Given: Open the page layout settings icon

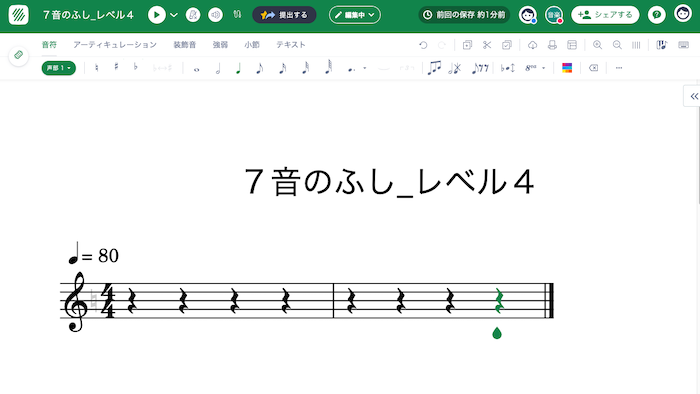Looking at the screenshot, I should (572, 45).
